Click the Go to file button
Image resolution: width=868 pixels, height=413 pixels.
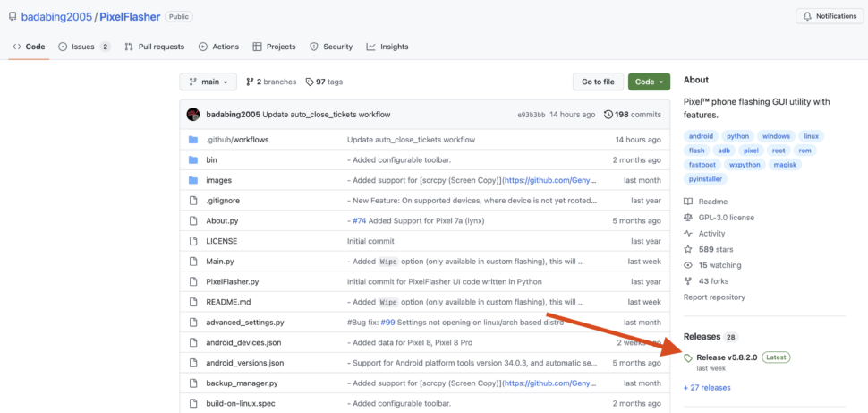[598, 82]
